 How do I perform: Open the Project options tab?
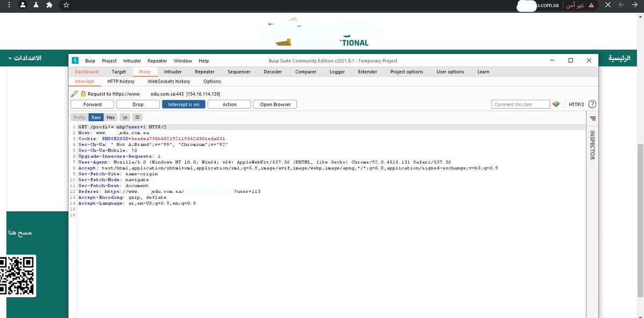tap(406, 72)
